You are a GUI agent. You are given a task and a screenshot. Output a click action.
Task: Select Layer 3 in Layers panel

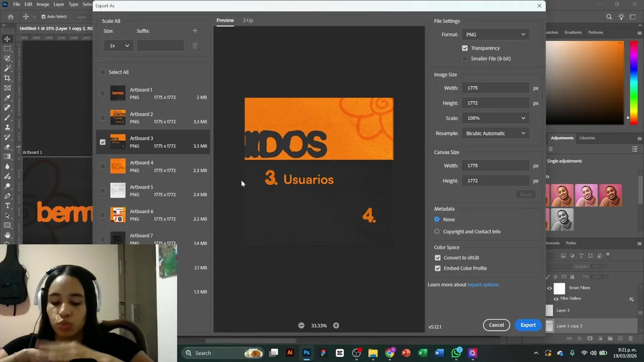click(x=562, y=311)
